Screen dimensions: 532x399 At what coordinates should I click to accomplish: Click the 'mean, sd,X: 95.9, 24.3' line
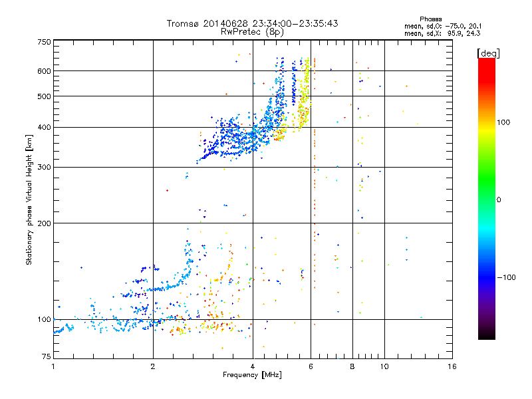click(x=442, y=33)
